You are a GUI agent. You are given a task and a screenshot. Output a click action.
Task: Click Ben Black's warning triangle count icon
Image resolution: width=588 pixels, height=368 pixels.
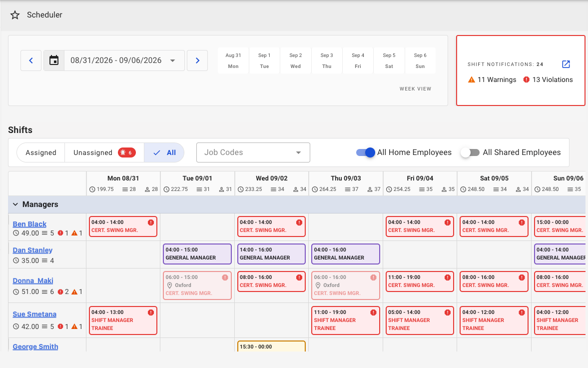pos(74,233)
